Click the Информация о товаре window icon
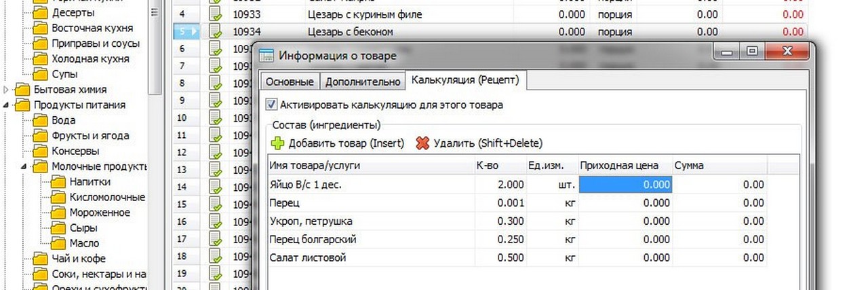The width and height of the screenshot is (868, 290). click(267, 56)
